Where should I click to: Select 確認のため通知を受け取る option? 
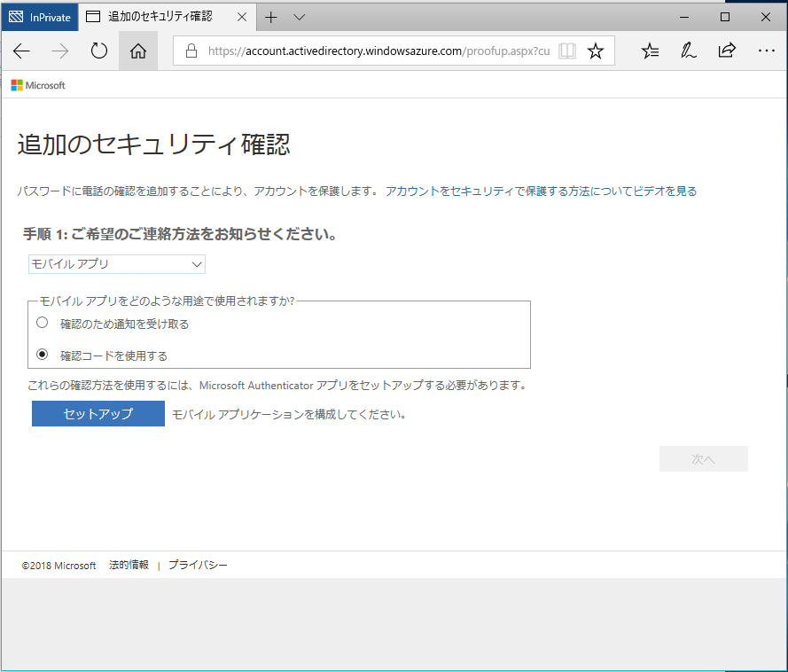click(42, 322)
